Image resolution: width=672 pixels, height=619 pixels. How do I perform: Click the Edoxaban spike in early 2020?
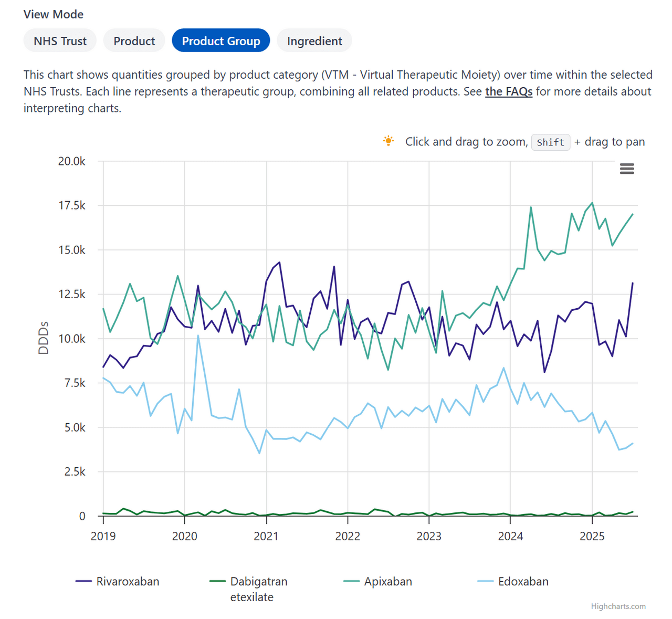pyautogui.click(x=198, y=335)
